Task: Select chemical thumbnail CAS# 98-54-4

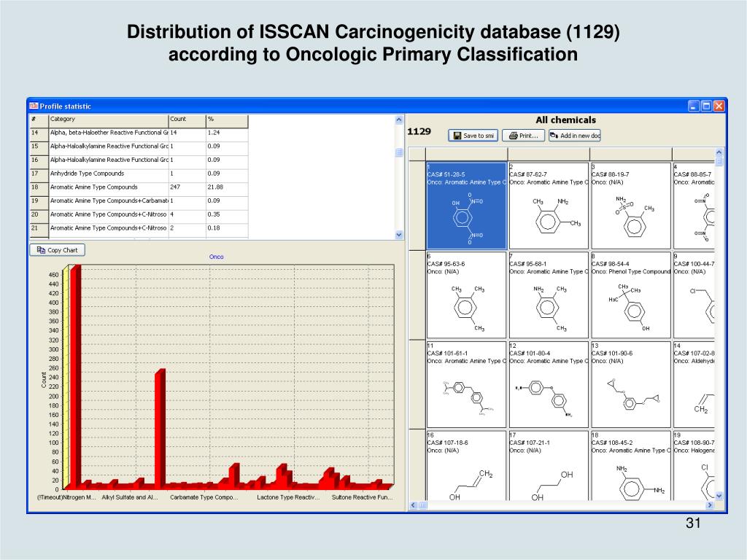Action: [631, 295]
